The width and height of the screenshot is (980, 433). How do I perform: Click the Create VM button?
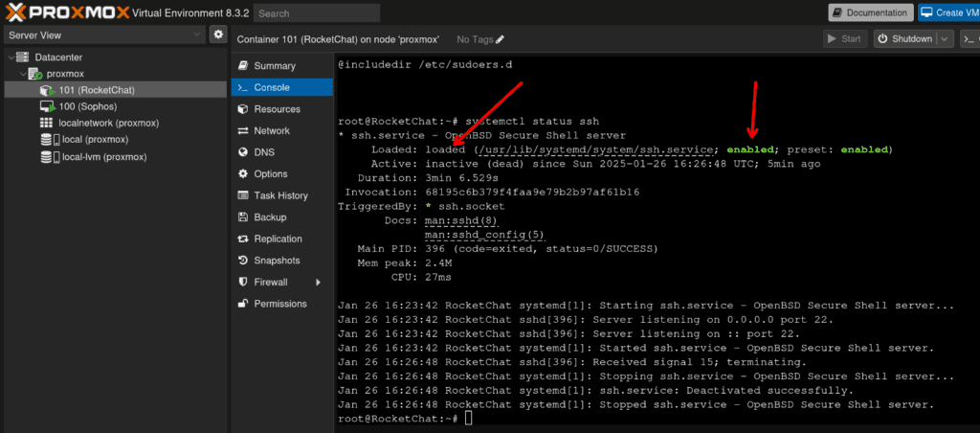coord(947,12)
